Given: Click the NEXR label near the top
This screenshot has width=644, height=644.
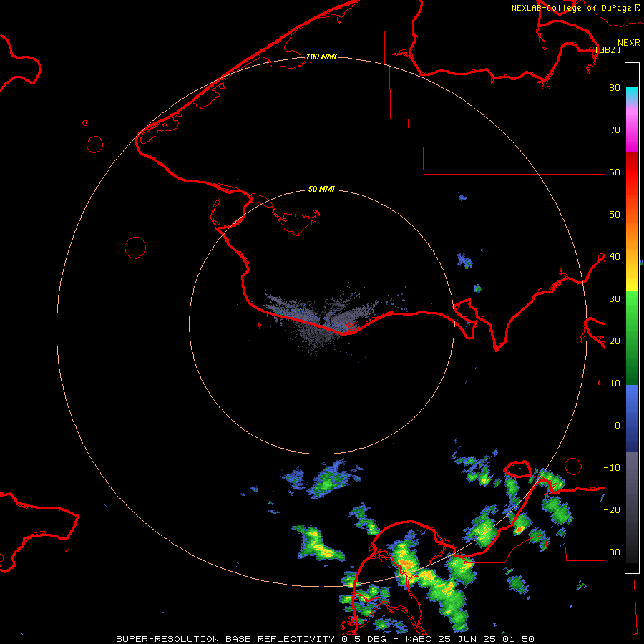Looking at the screenshot, I should [x=629, y=43].
